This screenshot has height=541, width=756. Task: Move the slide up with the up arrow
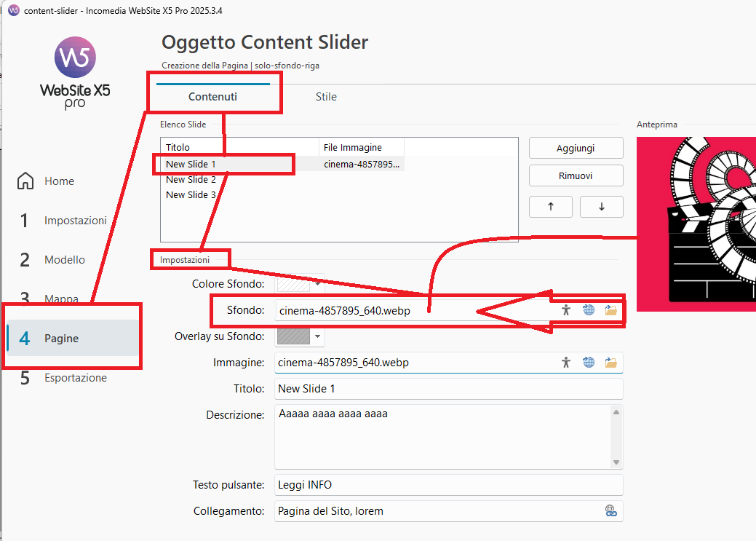pyautogui.click(x=550, y=206)
